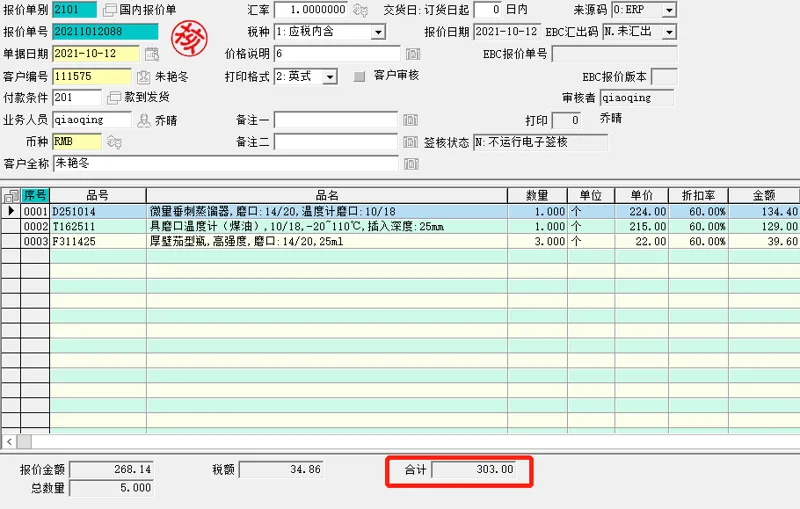Click the 序号 column header
800x509 pixels.
[35, 195]
